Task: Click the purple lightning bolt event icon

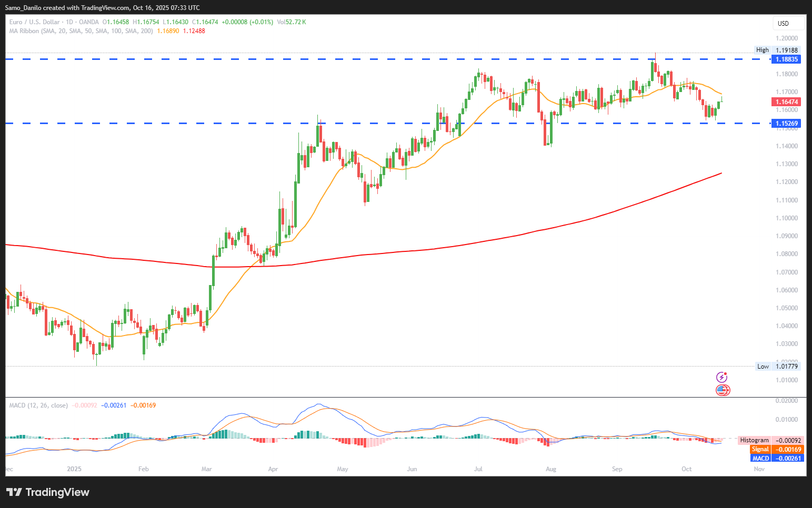Action: pyautogui.click(x=722, y=377)
